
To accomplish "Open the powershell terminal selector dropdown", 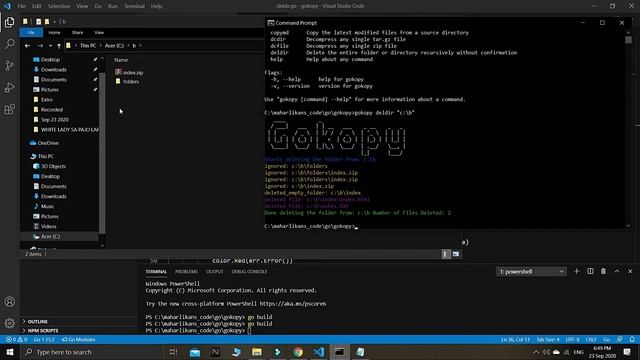I will pos(531,271).
